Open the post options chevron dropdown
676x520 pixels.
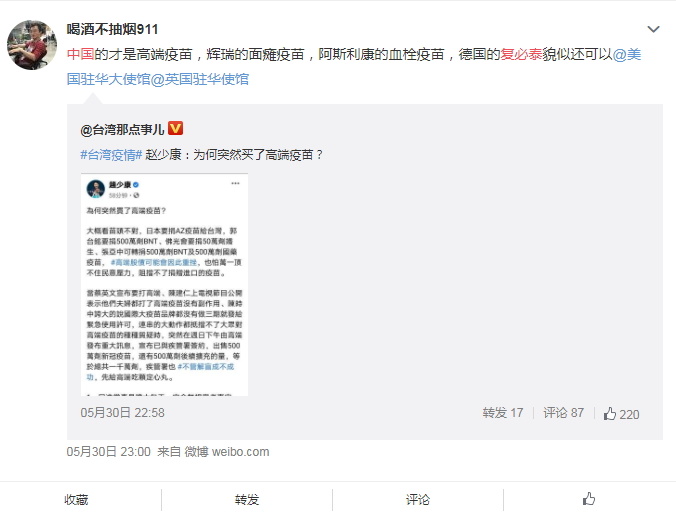tap(654, 29)
